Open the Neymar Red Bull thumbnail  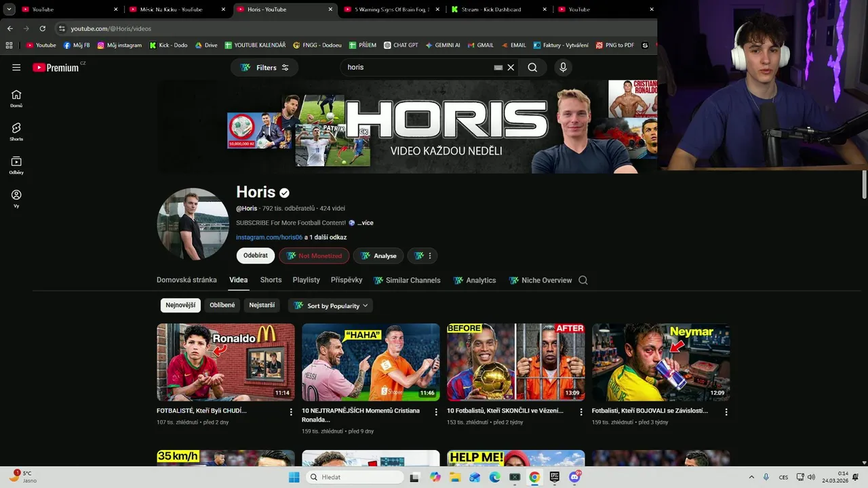pyautogui.click(x=661, y=362)
